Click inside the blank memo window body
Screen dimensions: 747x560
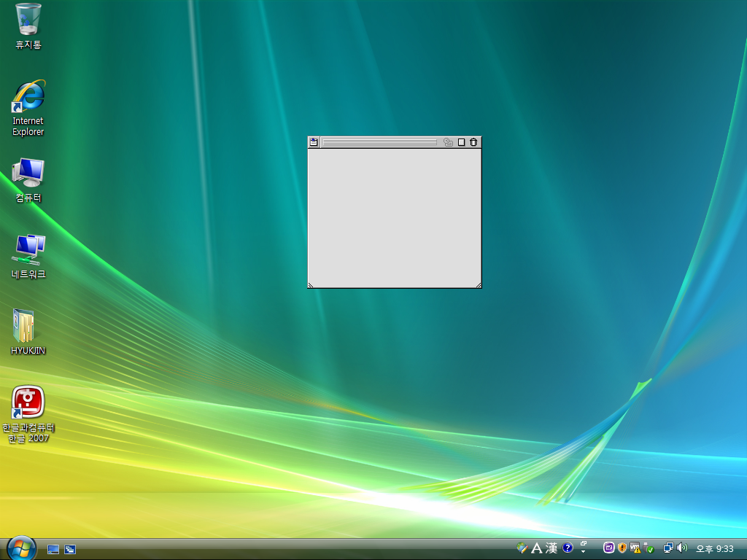(395, 217)
